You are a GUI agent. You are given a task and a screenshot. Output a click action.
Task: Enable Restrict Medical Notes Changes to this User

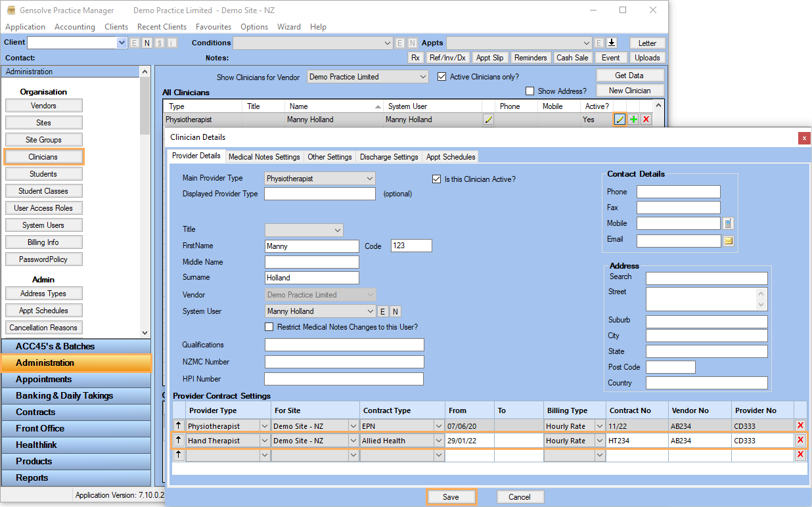tap(269, 326)
